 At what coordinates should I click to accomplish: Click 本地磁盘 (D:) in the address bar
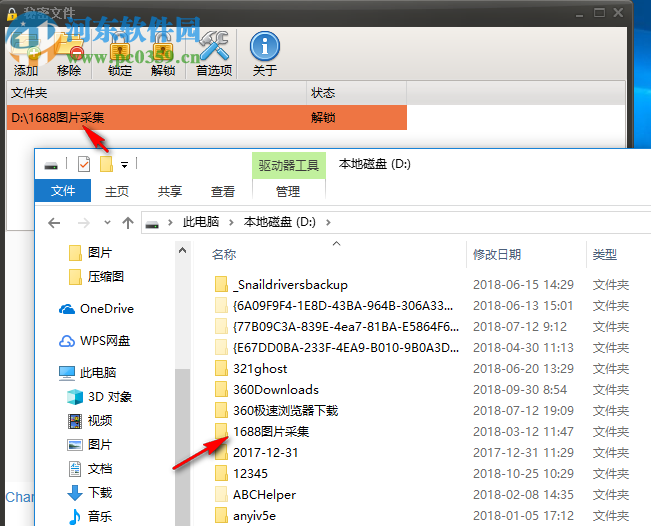point(279,222)
